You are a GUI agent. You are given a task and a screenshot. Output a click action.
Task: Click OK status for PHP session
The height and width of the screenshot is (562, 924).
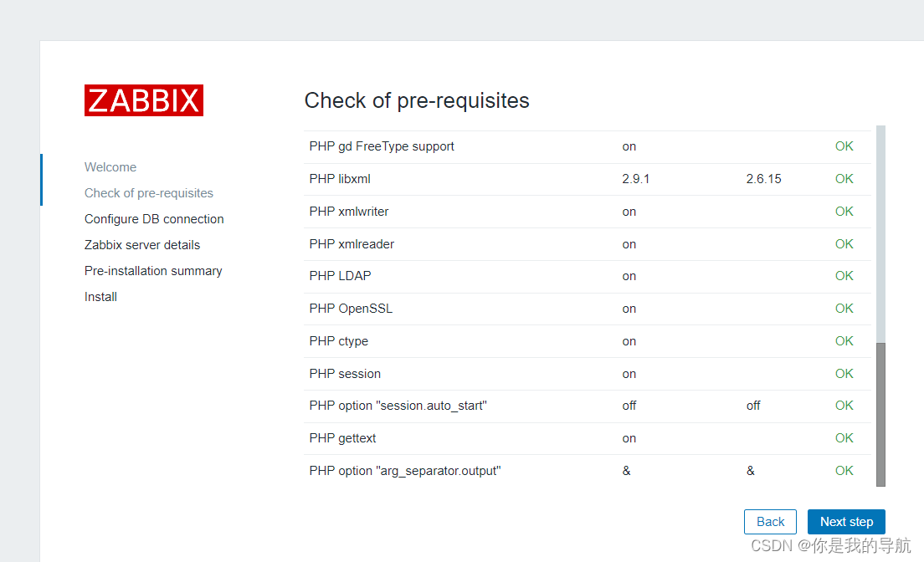[x=844, y=373]
